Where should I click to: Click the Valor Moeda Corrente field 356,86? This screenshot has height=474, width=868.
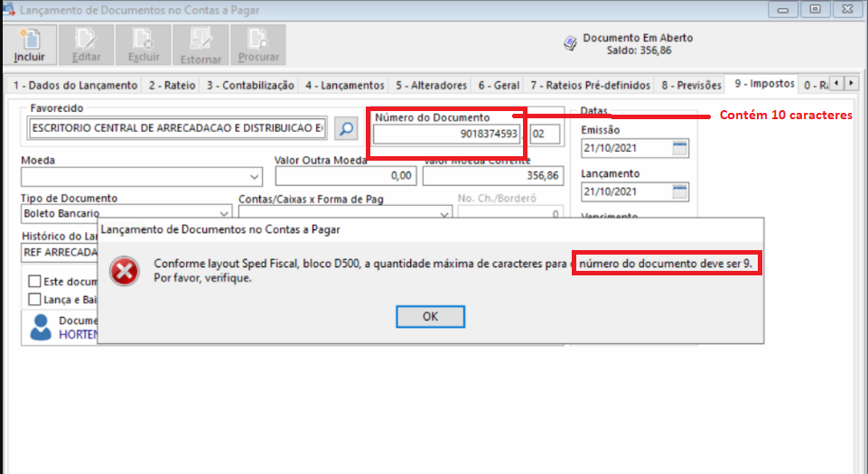[493, 176]
